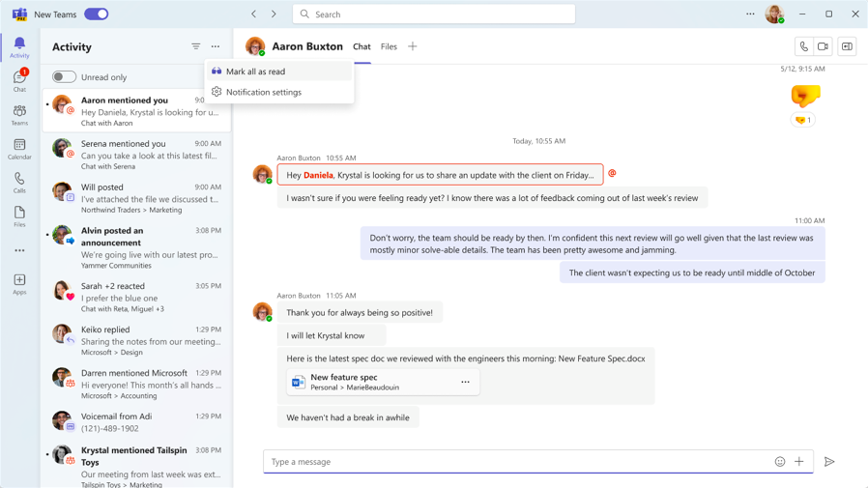Open Notification settings from the menu

point(279,92)
